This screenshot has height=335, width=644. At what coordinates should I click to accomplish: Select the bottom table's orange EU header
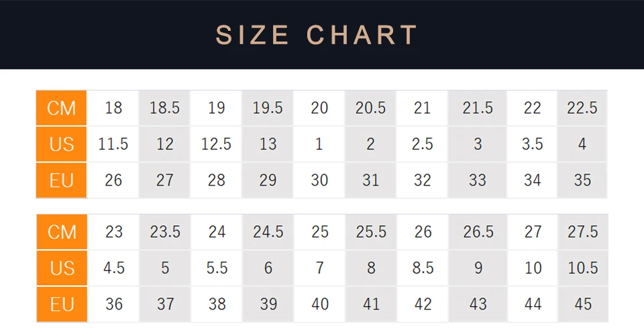(62, 304)
